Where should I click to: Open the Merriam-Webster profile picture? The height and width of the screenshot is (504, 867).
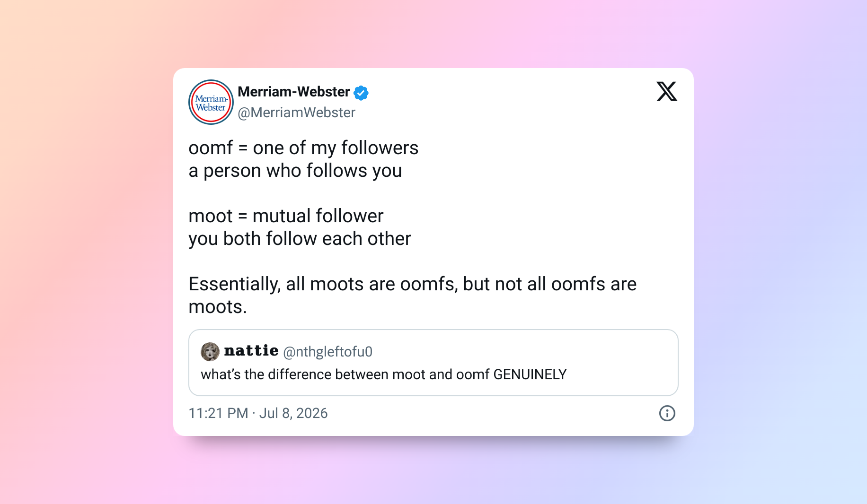click(x=211, y=102)
